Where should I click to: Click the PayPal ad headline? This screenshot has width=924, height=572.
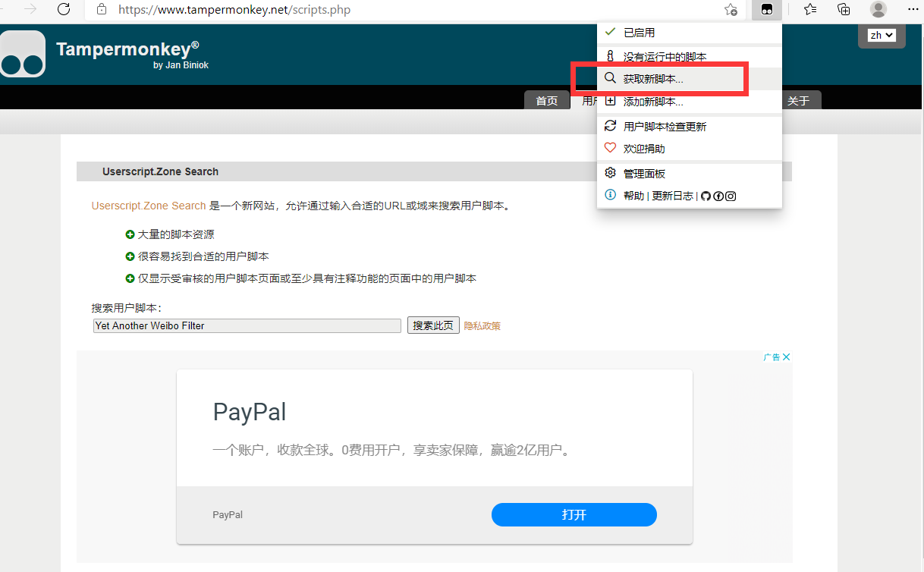250,412
